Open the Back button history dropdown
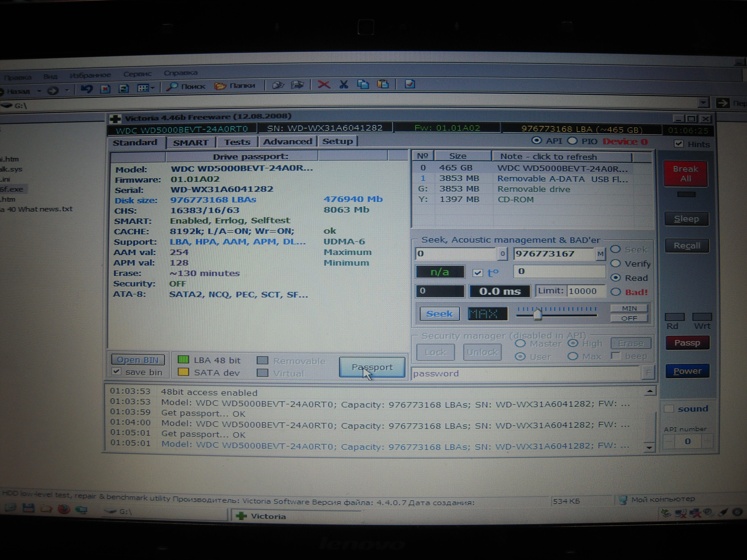The height and width of the screenshot is (560, 747). (39, 91)
